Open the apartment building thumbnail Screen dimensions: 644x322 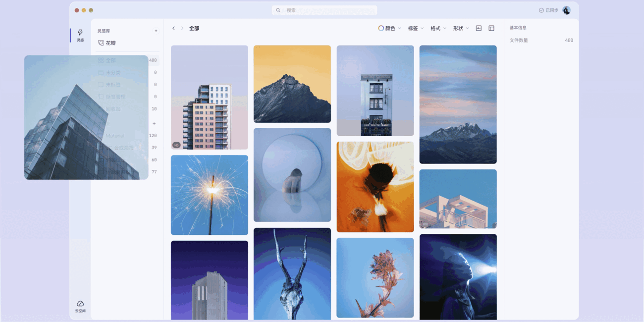[x=210, y=98]
